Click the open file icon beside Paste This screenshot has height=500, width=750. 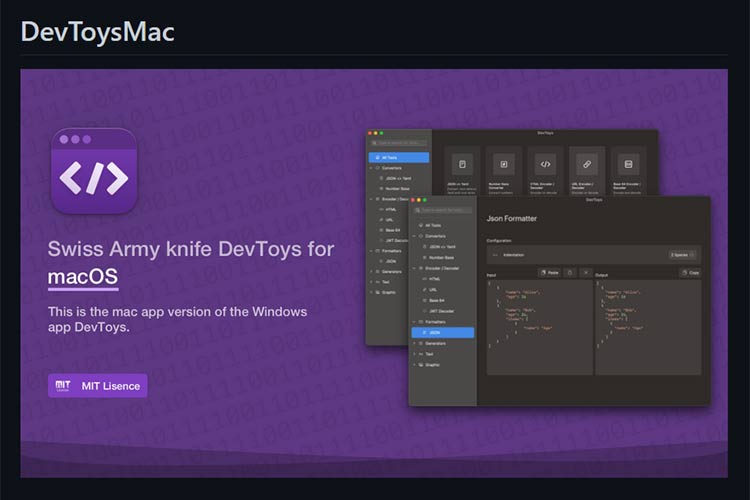pos(569,272)
